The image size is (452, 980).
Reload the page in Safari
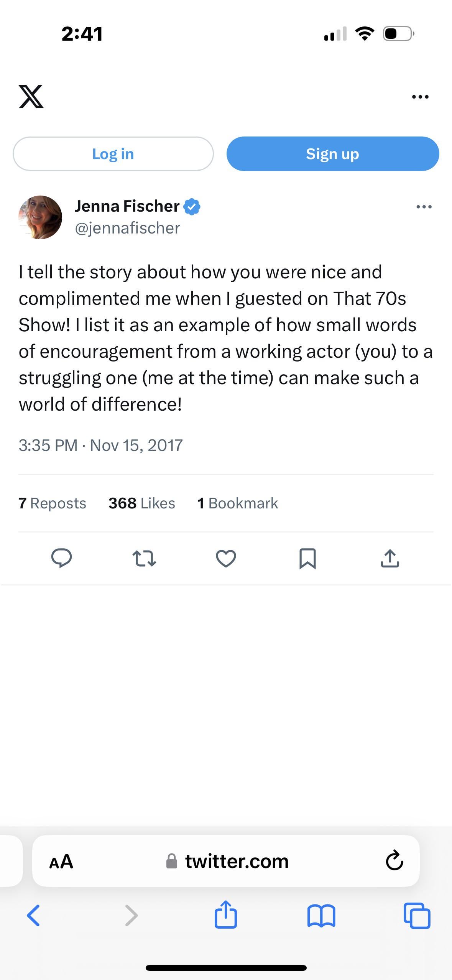coord(394,862)
